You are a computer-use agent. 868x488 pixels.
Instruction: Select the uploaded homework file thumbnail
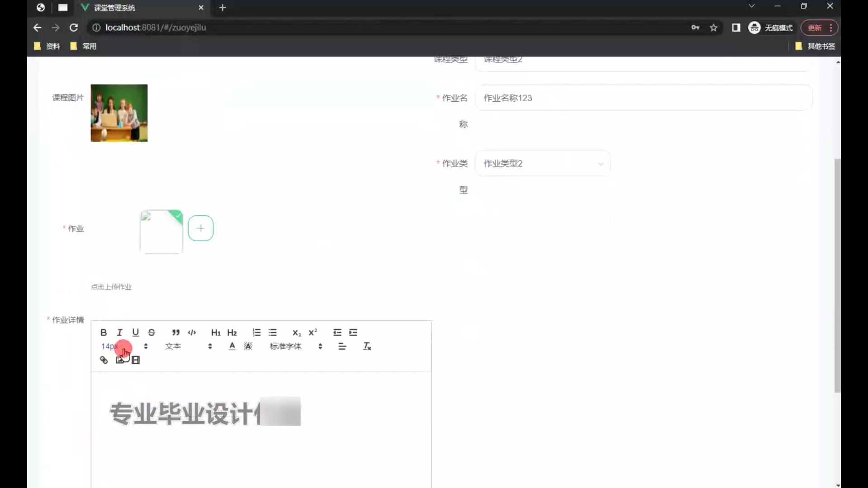tap(161, 231)
